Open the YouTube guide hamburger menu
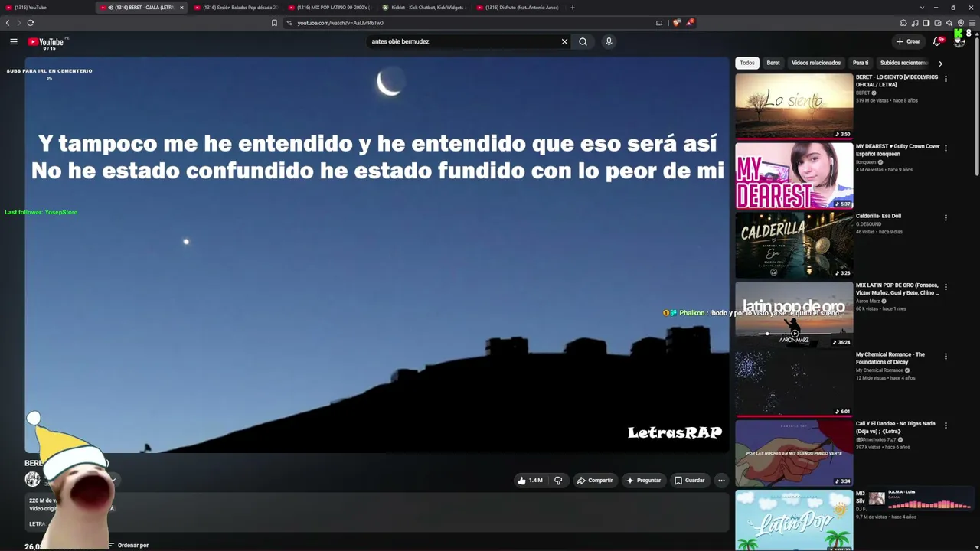Viewport: 980px width, 551px height. (x=14, y=41)
